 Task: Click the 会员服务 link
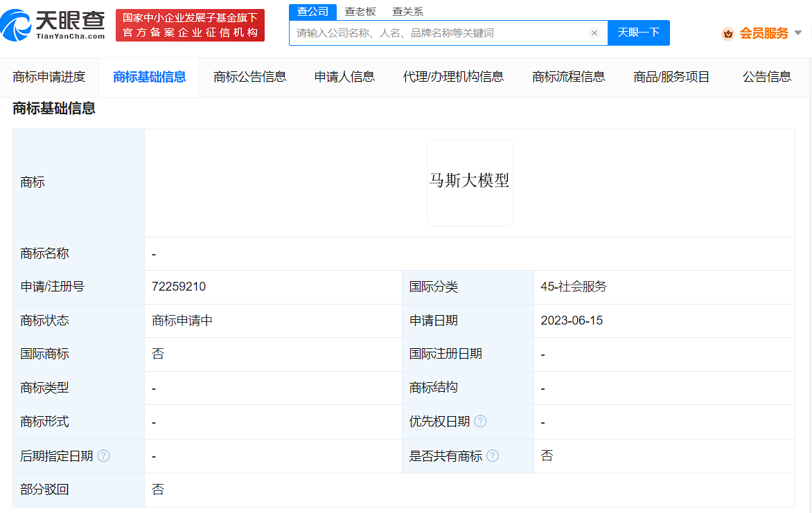(764, 33)
